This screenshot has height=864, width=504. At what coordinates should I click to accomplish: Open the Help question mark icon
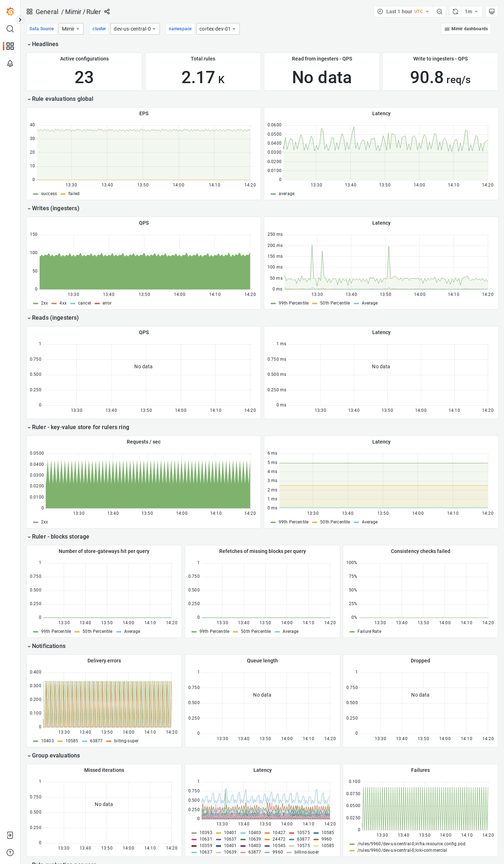(x=10, y=852)
